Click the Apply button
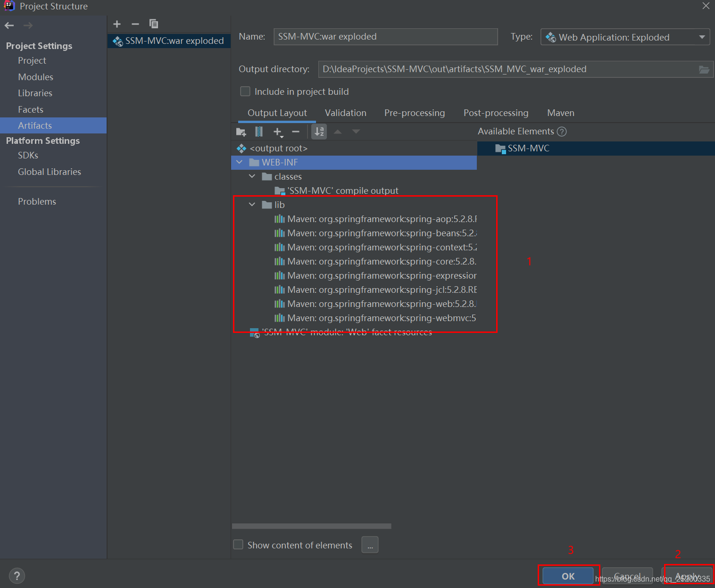 pyautogui.click(x=687, y=576)
